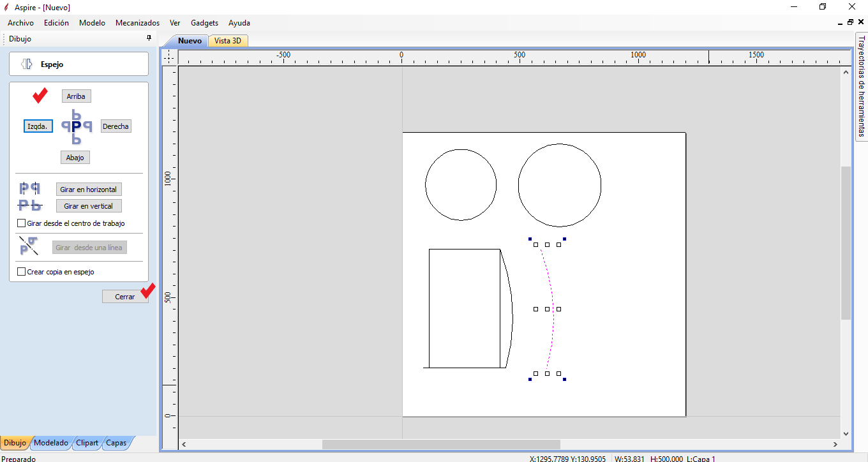Image resolution: width=868 pixels, height=462 pixels.
Task: Click the Preparado status text
Action: click(19, 458)
